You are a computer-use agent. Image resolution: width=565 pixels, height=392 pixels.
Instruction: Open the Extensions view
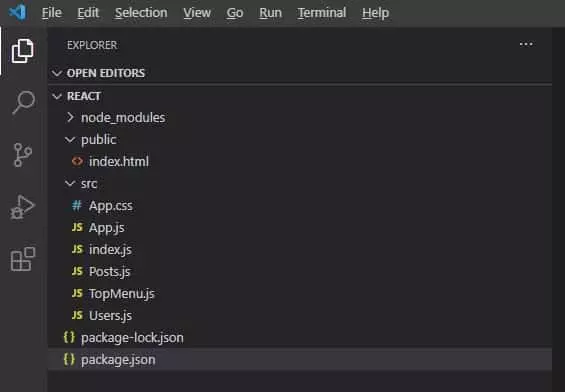[23, 259]
